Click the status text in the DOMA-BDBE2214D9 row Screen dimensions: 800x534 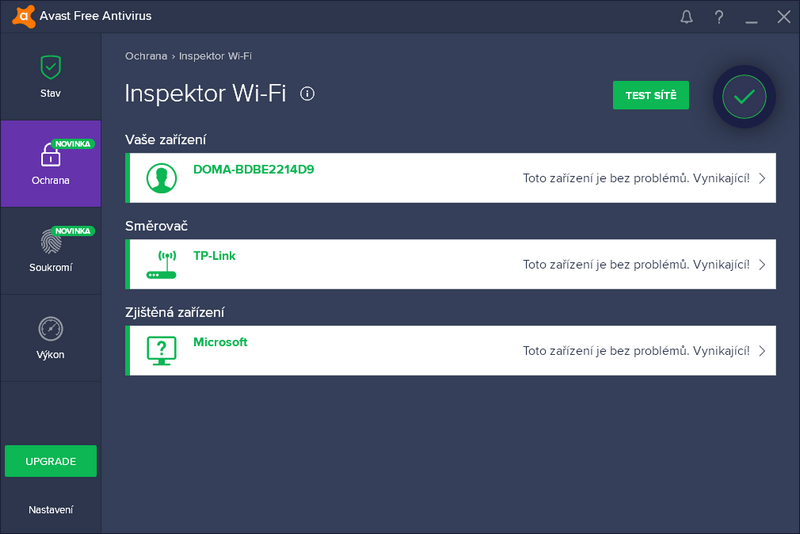pyautogui.click(x=636, y=178)
